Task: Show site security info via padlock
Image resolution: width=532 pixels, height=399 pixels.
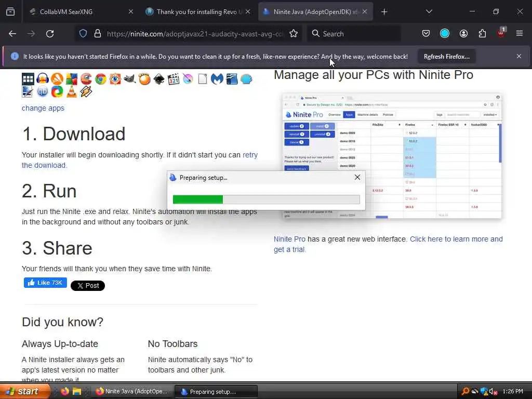Action: (x=98, y=34)
